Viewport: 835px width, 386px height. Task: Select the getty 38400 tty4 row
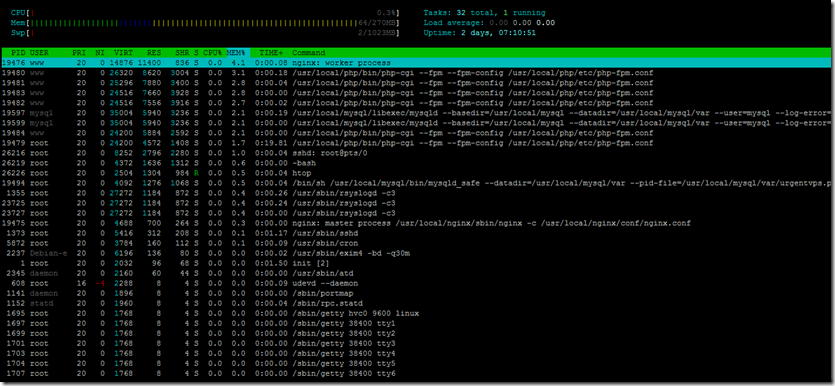pyautogui.click(x=416, y=354)
